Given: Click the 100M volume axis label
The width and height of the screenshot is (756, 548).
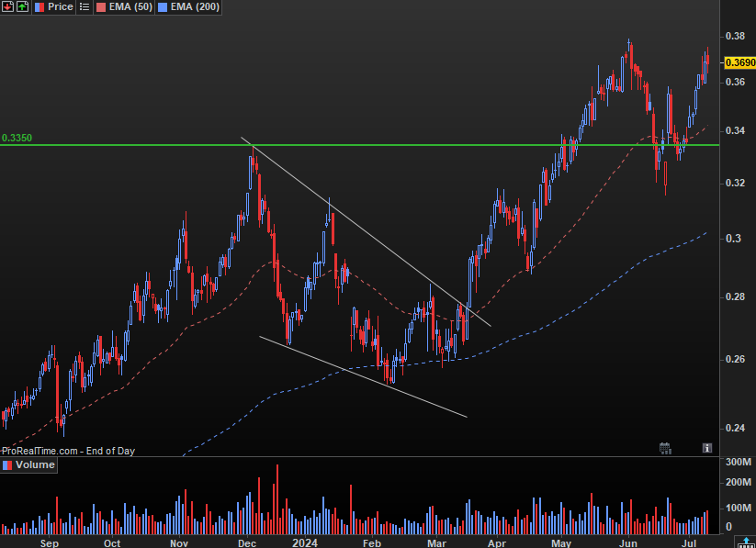Looking at the screenshot, I should point(739,508).
